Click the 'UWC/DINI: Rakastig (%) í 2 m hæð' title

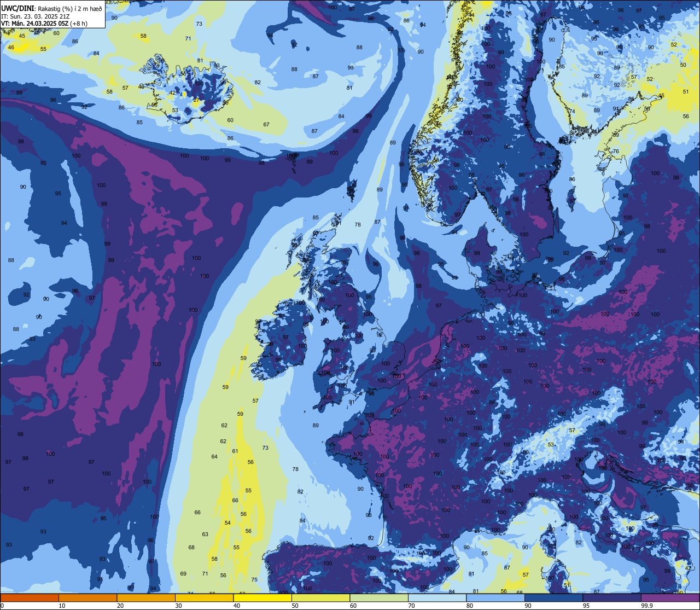point(51,9)
